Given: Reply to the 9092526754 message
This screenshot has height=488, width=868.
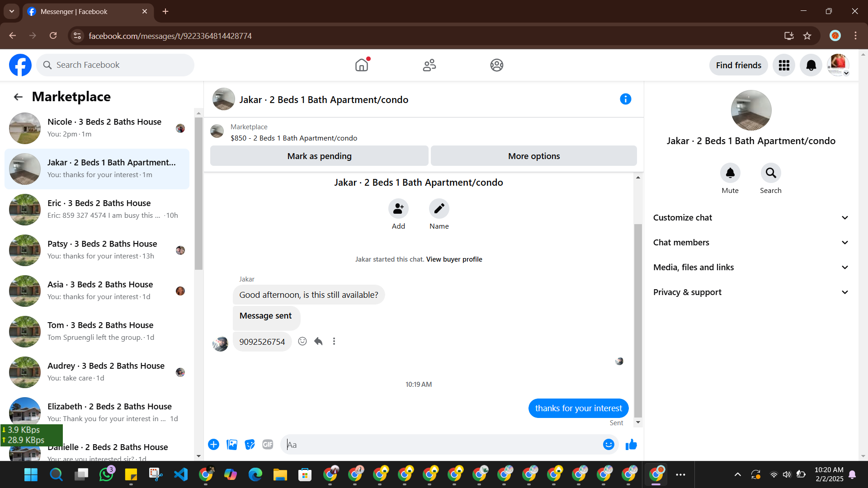Looking at the screenshot, I should 318,342.
